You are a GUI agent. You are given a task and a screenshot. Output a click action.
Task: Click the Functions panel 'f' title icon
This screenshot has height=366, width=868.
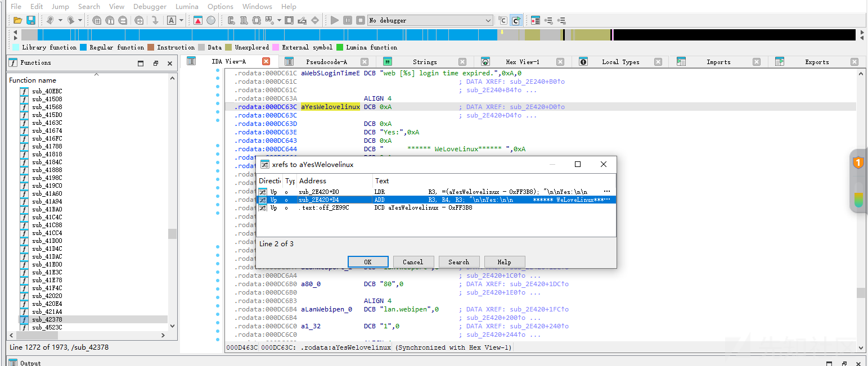point(14,62)
